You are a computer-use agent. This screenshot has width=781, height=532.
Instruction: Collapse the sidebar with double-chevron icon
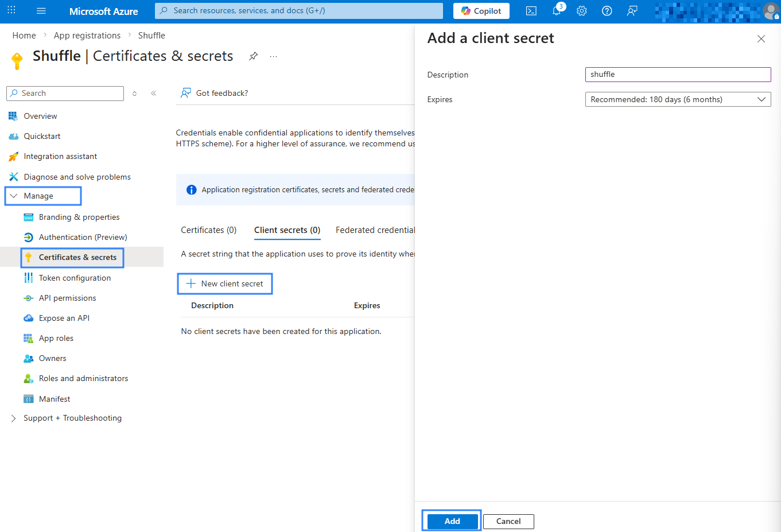click(154, 94)
